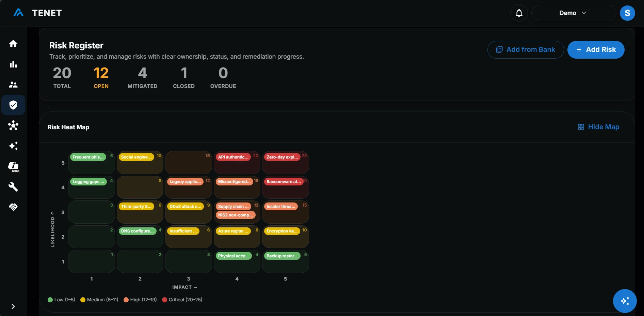This screenshot has width=644, height=316.
Task: Open the M365 cloud sidebar icon
Action: tap(14, 167)
